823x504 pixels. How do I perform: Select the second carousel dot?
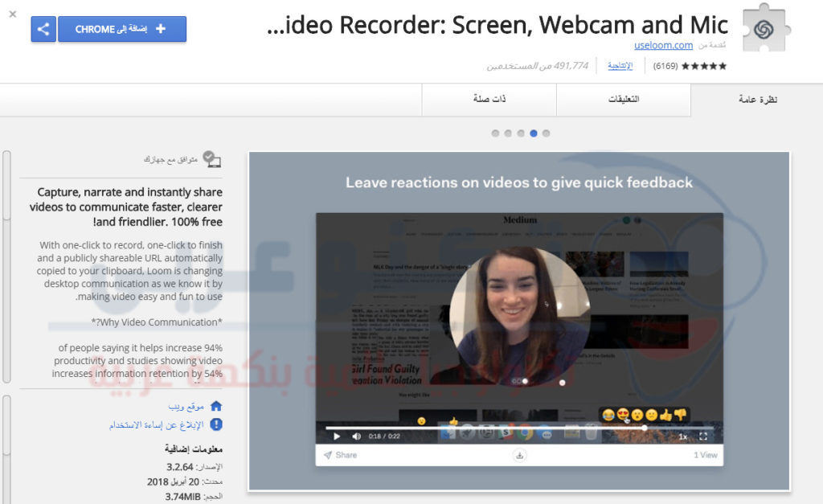(x=508, y=133)
